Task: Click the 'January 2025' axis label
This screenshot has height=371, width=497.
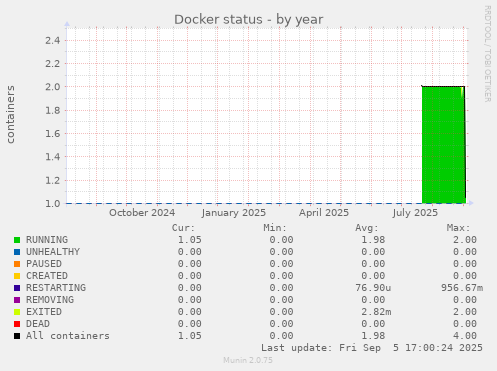Action: pyautogui.click(x=234, y=213)
